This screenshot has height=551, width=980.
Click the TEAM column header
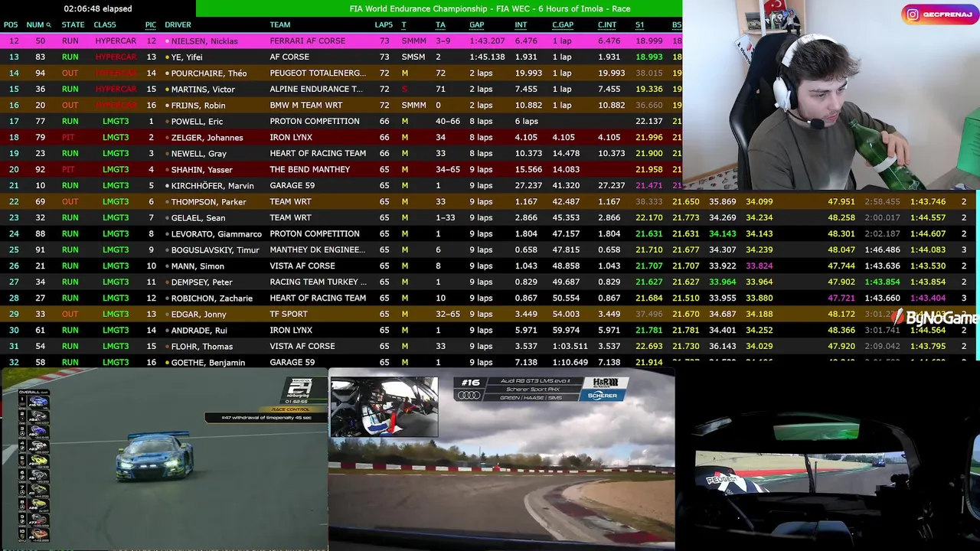(280, 25)
